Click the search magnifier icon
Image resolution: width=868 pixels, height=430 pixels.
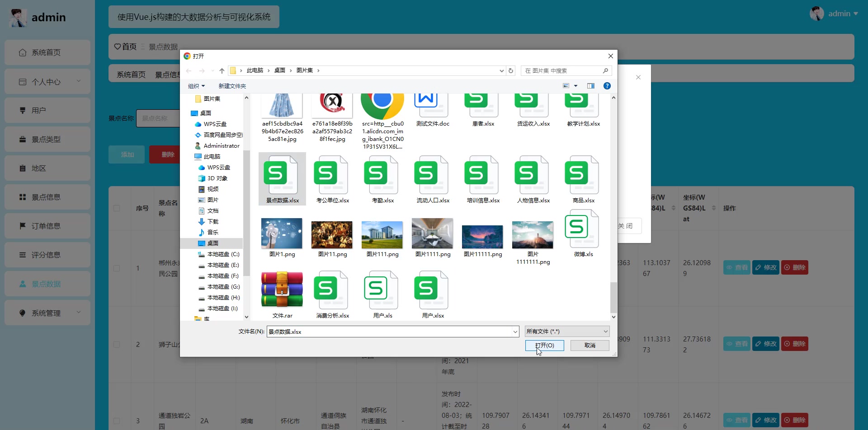(x=605, y=70)
